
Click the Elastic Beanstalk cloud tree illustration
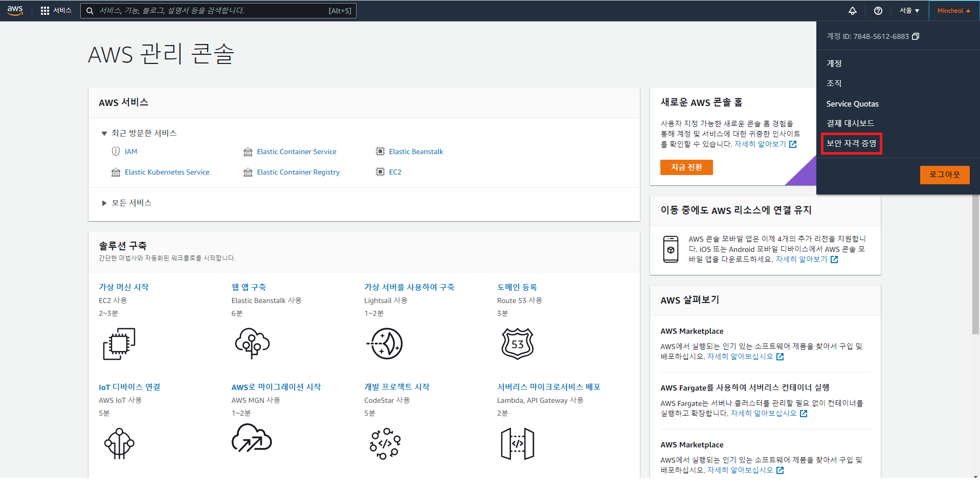pos(252,343)
